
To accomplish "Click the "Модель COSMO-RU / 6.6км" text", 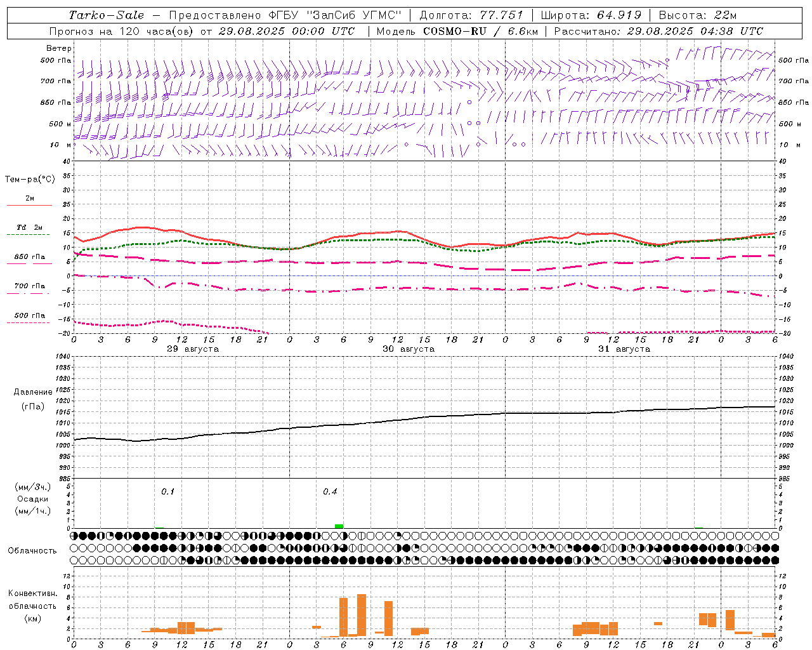I will coord(457,31).
